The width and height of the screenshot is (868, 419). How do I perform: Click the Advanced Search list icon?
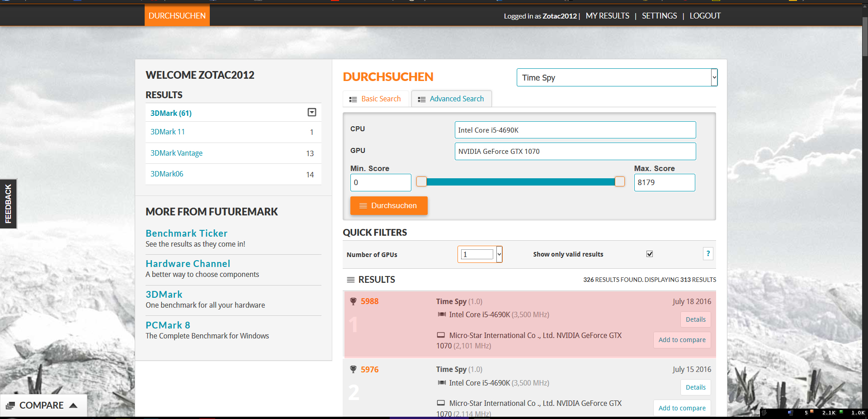pyautogui.click(x=422, y=99)
